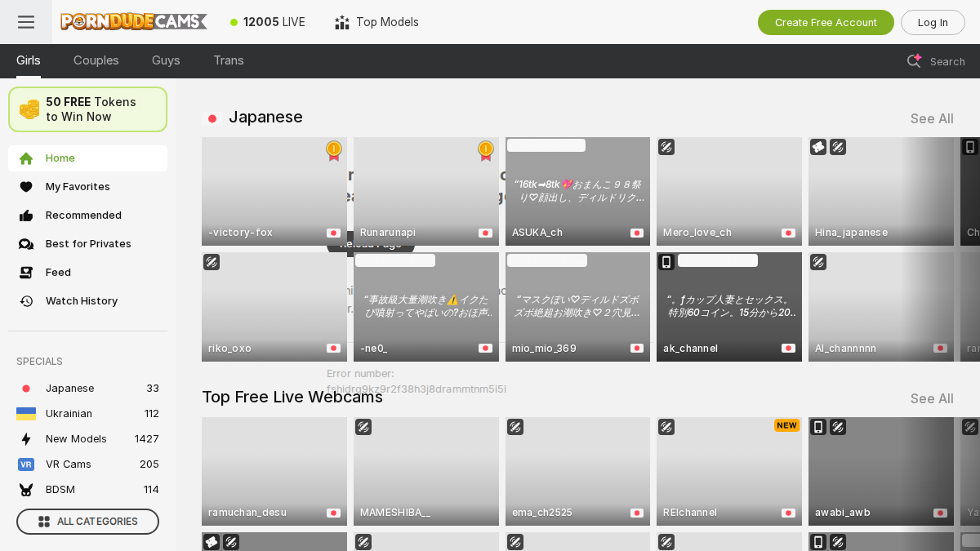
Task: Open ASUKA_ch stream
Action: 577,191
